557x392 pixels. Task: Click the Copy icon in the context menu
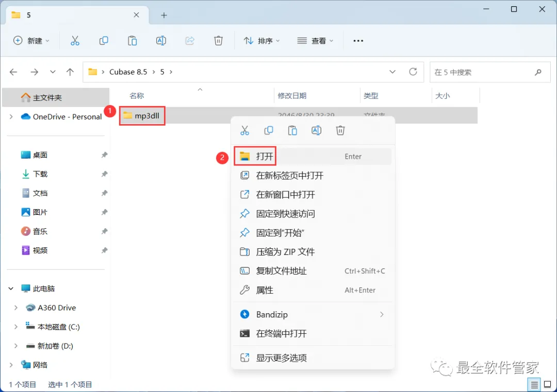click(269, 130)
